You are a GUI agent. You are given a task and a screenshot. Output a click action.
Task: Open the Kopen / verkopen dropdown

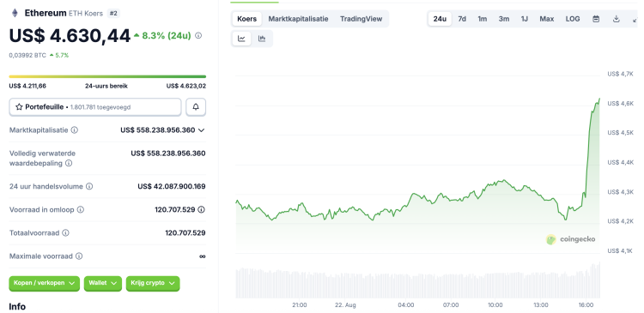[x=45, y=284]
